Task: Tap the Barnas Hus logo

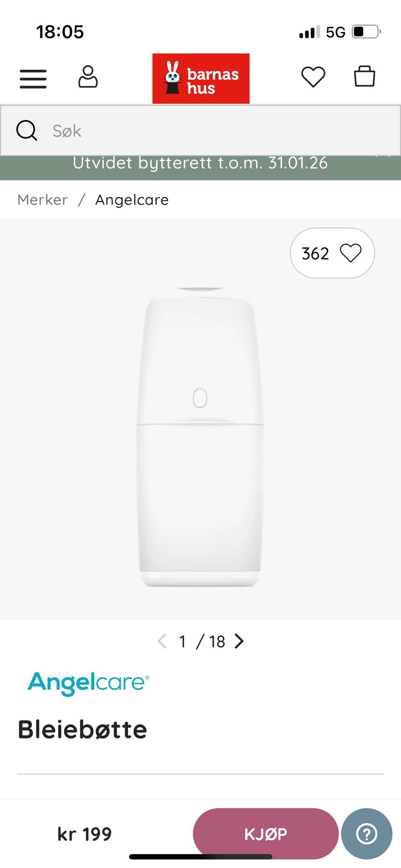Action: coord(200,78)
